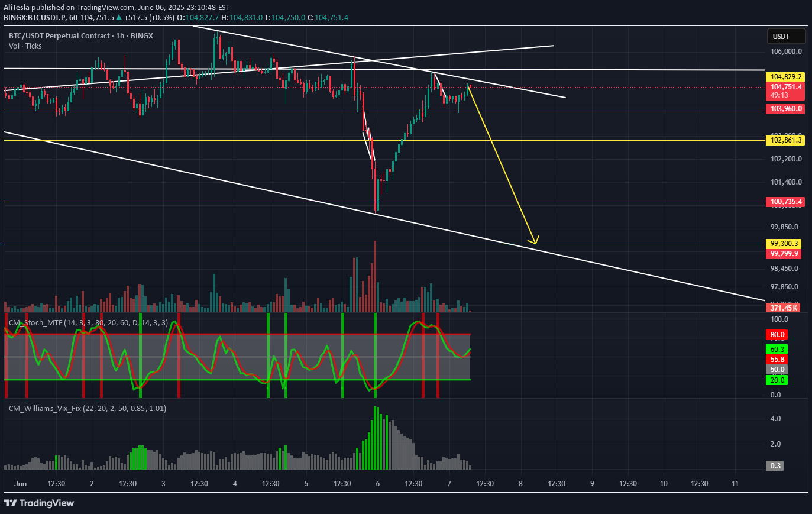Click the yellow 102,861.3 price label
Viewport: 812px width, 514px height.
785,140
